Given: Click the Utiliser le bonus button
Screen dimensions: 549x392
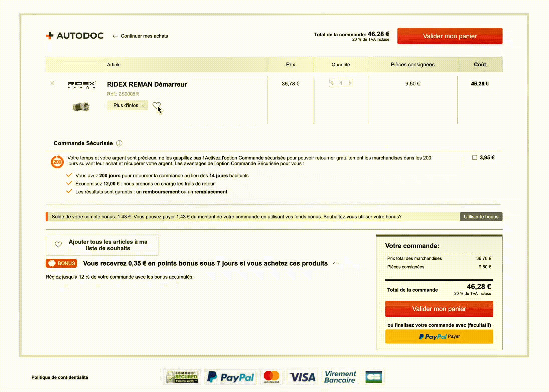Looking at the screenshot, I should point(481,217).
